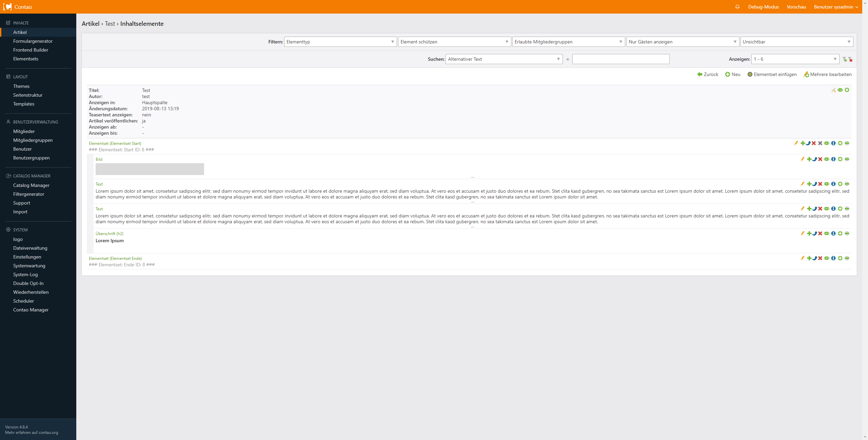The height and width of the screenshot is (440, 868).
Task: Toggle the article's visibility eye in the header
Action: tap(840, 90)
